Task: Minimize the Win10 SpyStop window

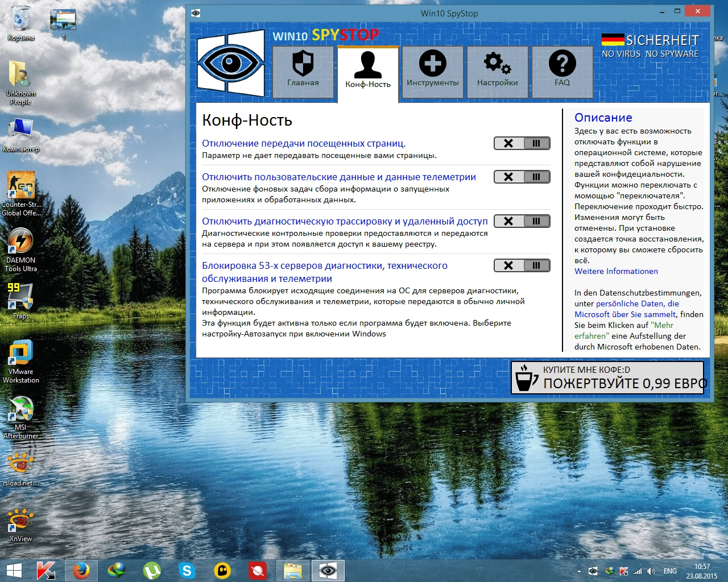Action: click(662, 11)
